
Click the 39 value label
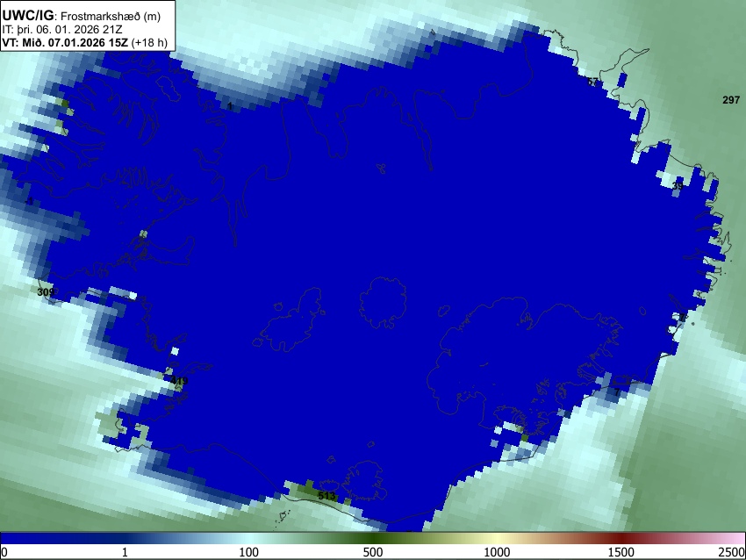[678, 186]
